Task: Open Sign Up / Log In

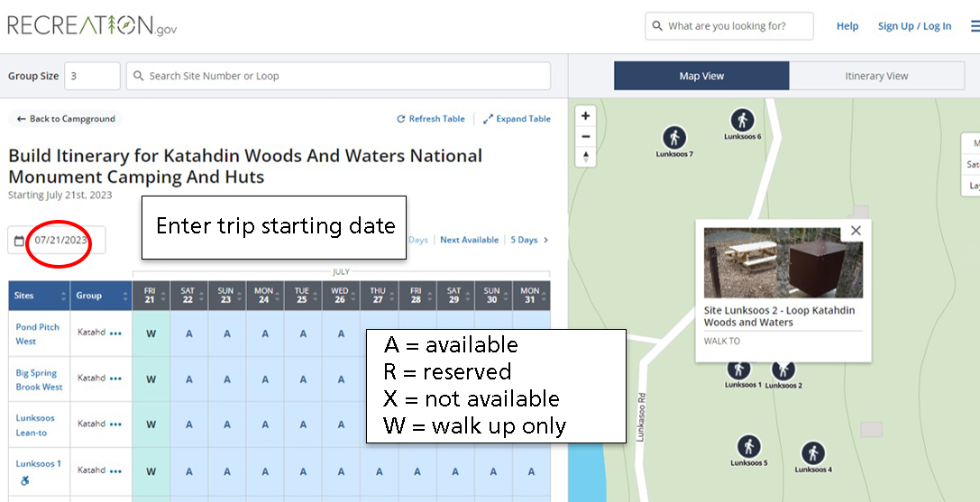Action: coord(914,26)
